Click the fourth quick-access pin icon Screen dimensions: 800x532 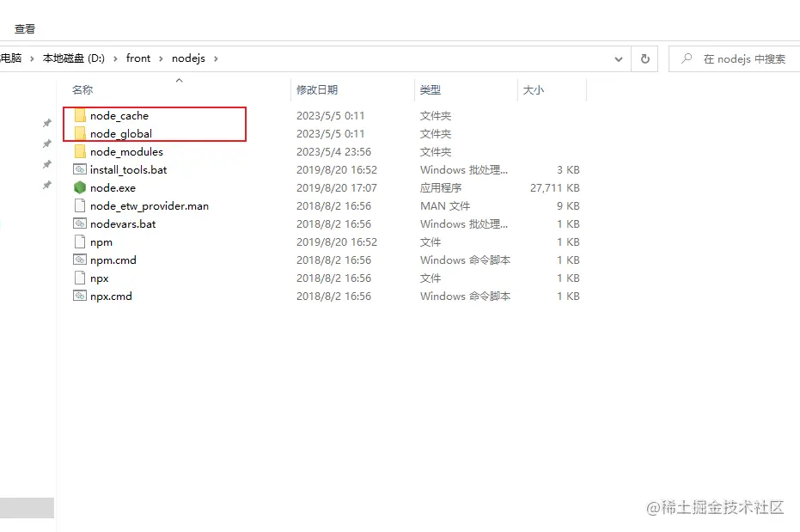tap(47, 185)
